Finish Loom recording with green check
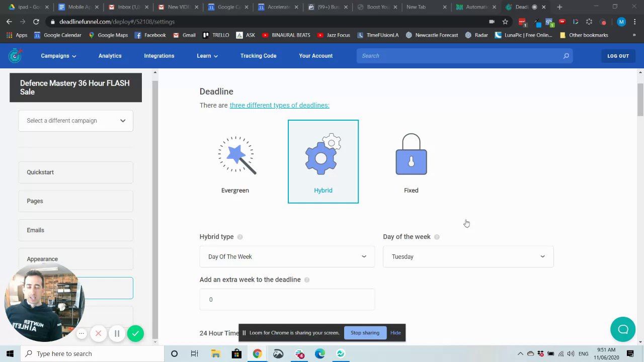This screenshot has height=362, width=644. (135, 333)
